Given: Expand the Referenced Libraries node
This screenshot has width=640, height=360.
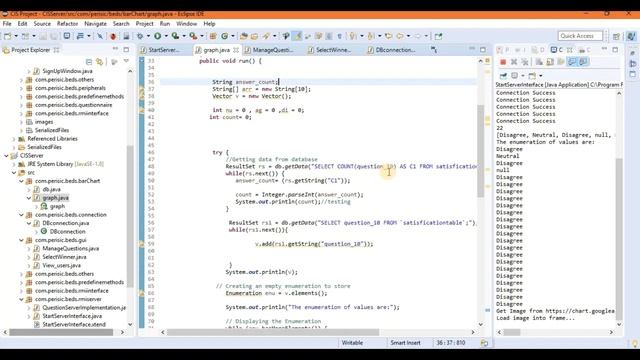Looking at the screenshot, I should click(x=14, y=139).
